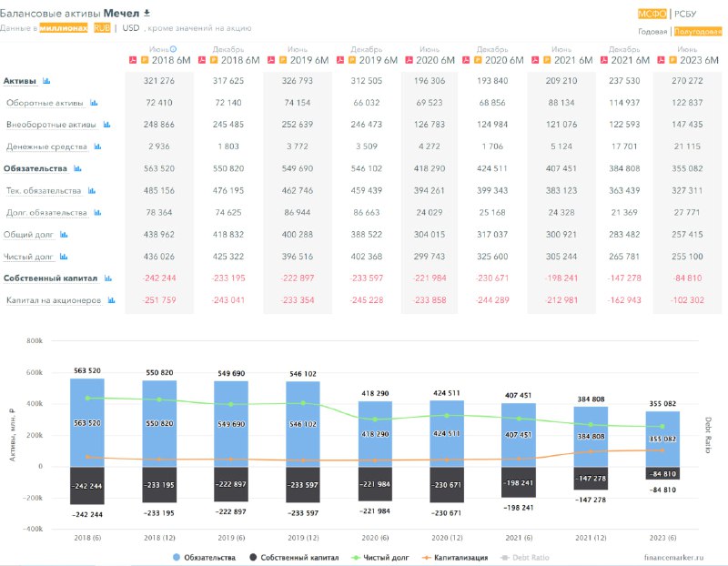
Task: Select the current liabilities value 485 156
Action: point(159,190)
